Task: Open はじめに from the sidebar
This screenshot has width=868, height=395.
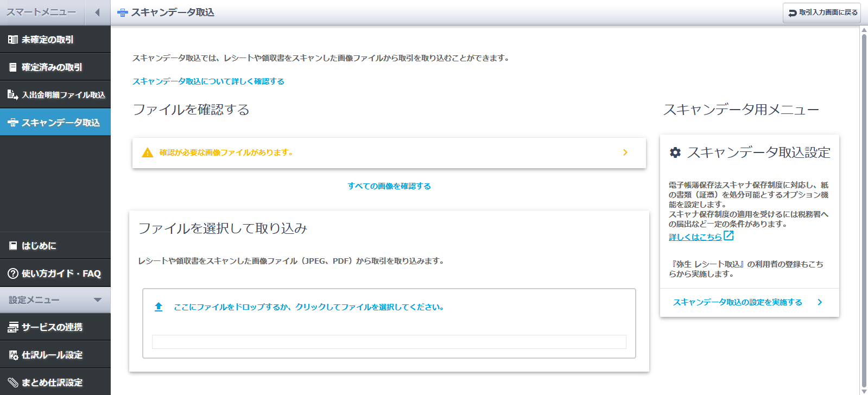Action: tap(55, 246)
